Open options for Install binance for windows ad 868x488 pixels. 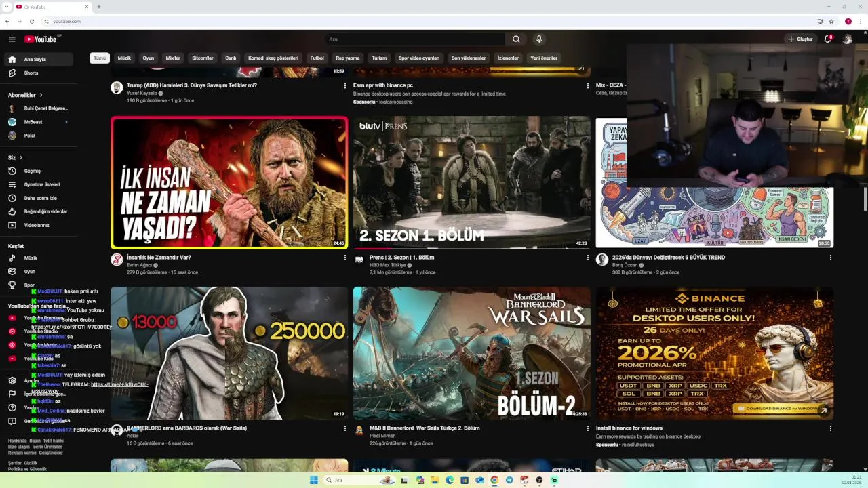(x=830, y=428)
